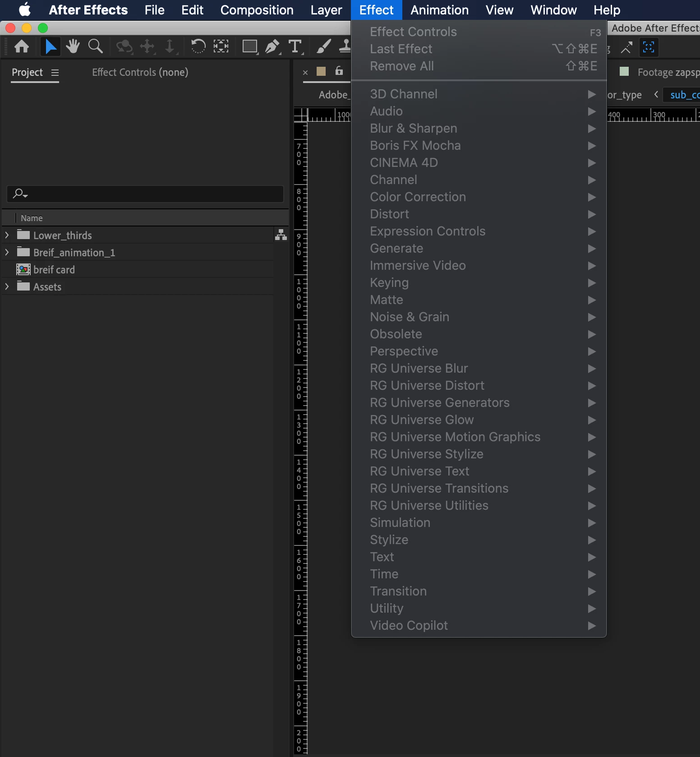Open the Animation menu
This screenshot has width=700, height=757.
coord(439,10)
